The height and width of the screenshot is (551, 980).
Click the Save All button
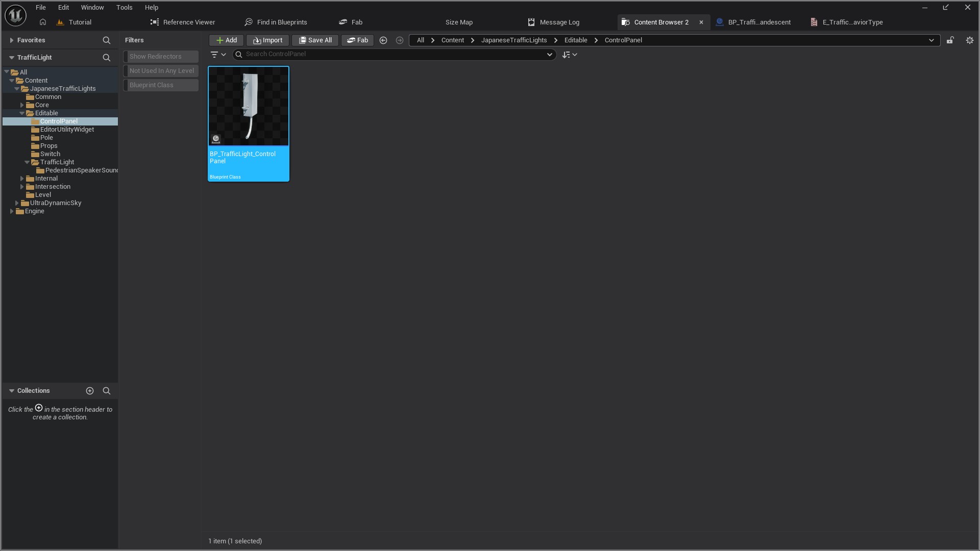click(x=315, y=40)
